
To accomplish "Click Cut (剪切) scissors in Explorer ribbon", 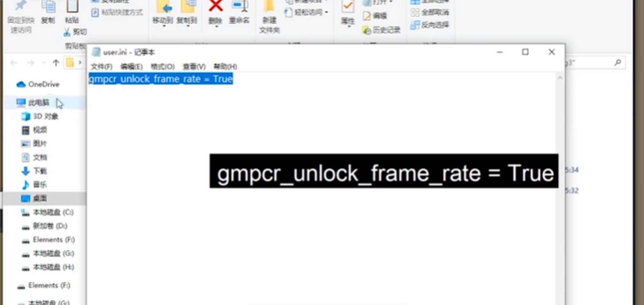I will point(75,32).
